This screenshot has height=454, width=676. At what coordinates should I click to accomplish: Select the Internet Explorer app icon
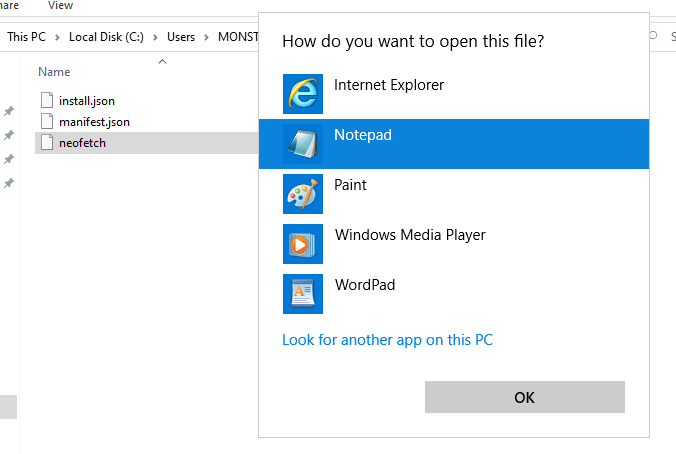(303, 94)
